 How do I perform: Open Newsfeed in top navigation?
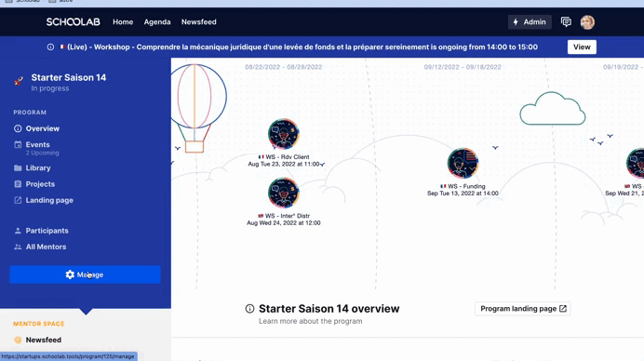pos(199,22)
